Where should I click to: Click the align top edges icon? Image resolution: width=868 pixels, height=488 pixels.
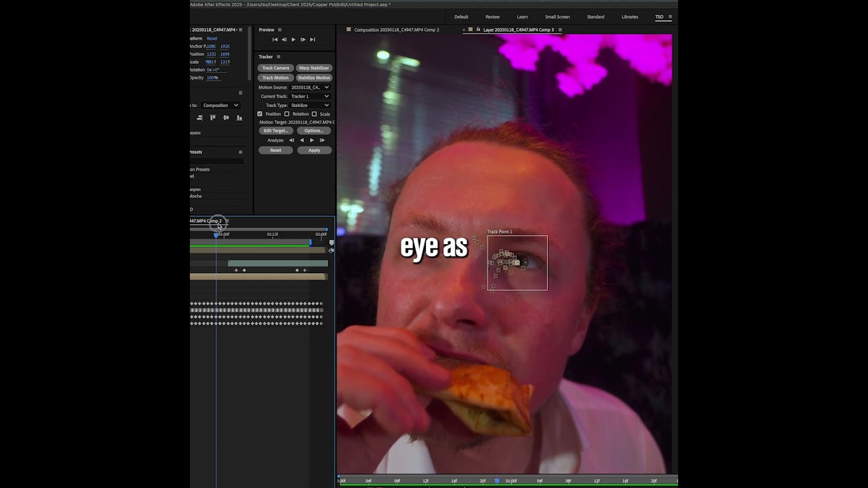tap(213, 118)
